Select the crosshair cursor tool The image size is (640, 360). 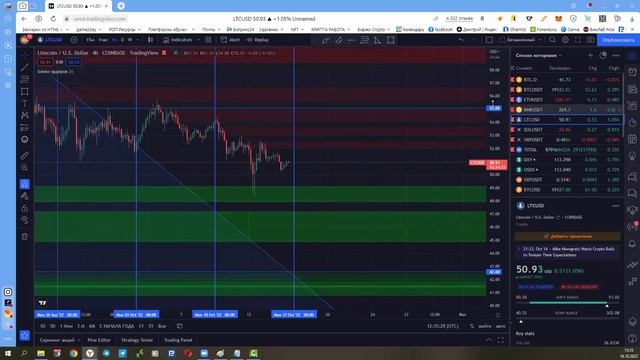click(25, 55)
